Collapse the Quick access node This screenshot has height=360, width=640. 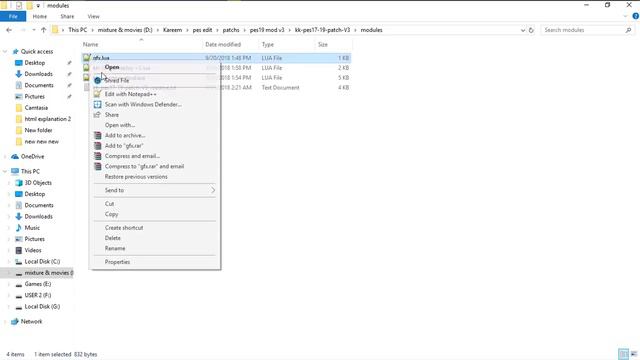5,51
